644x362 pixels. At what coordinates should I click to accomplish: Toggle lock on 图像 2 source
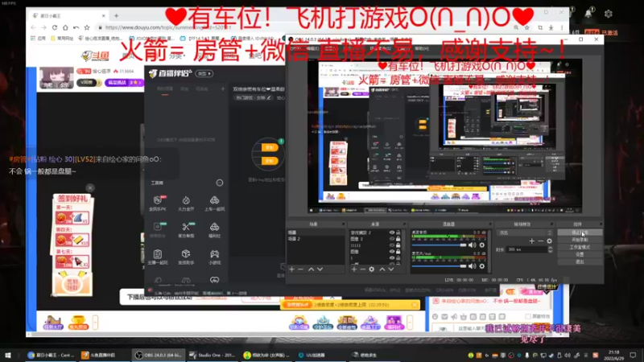click(398, 239)
